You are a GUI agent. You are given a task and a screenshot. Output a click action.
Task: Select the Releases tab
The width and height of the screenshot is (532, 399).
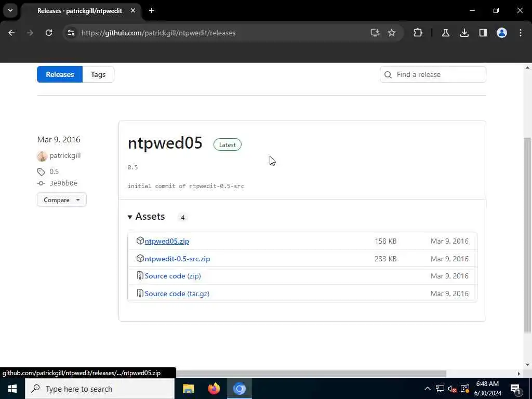pyautogui.click(x=60, y=74)
